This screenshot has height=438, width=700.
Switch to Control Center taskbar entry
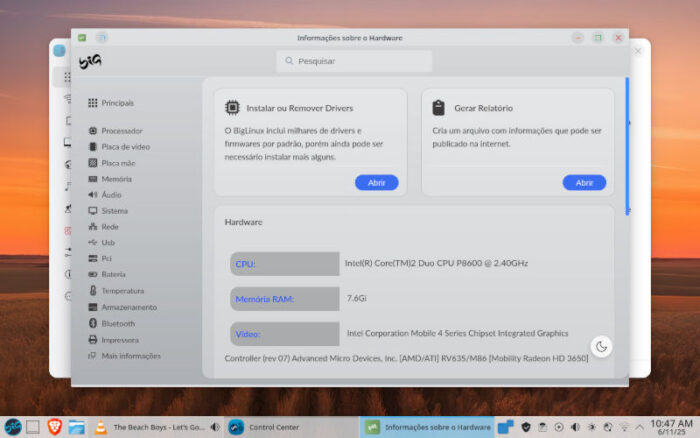(290, 427)
